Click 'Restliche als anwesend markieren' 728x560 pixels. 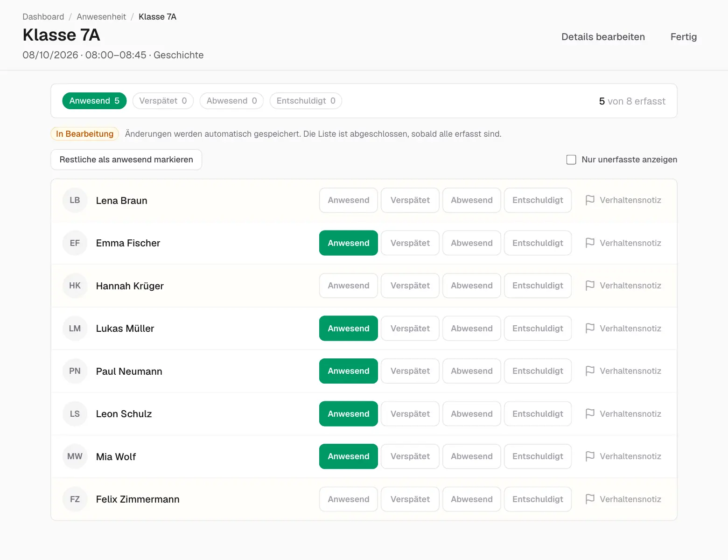[x=126, y=160]
